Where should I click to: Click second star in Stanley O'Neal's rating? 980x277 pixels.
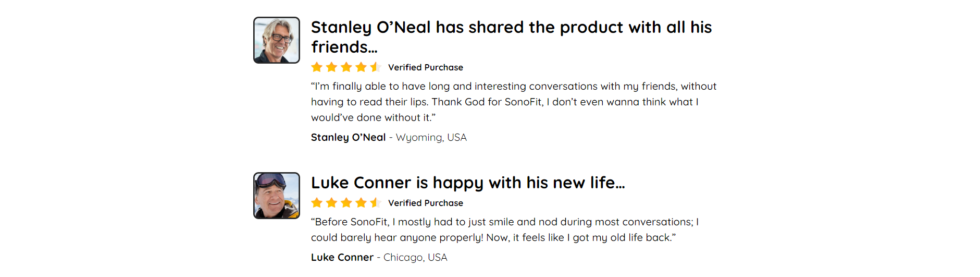point(331,67)
